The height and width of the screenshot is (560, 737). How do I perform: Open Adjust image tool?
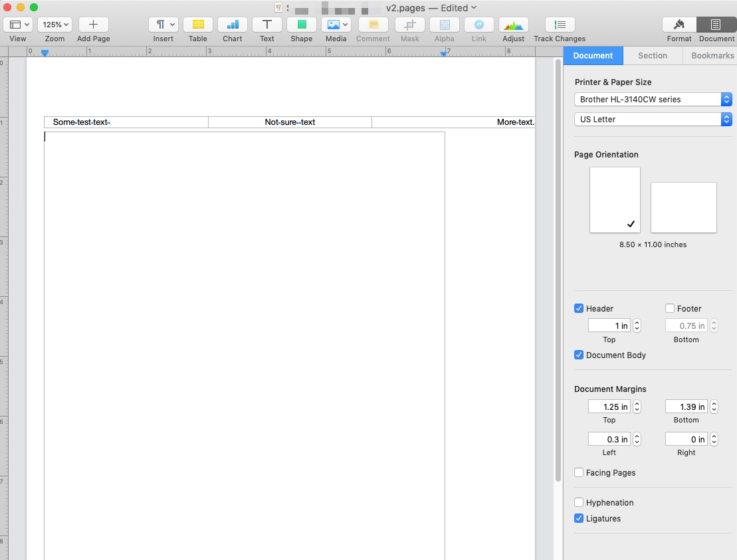coord(513,25)
